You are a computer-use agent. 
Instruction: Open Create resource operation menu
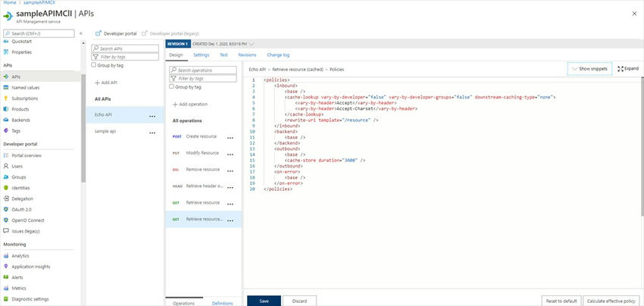click(x=230, y=138)
